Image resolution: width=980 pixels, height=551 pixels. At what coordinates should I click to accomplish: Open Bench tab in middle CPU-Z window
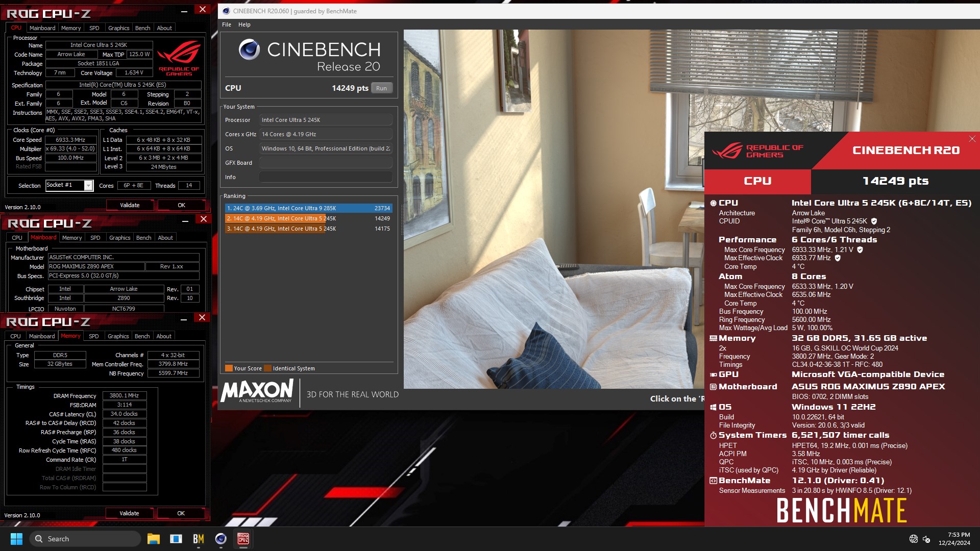pos(144,238)
